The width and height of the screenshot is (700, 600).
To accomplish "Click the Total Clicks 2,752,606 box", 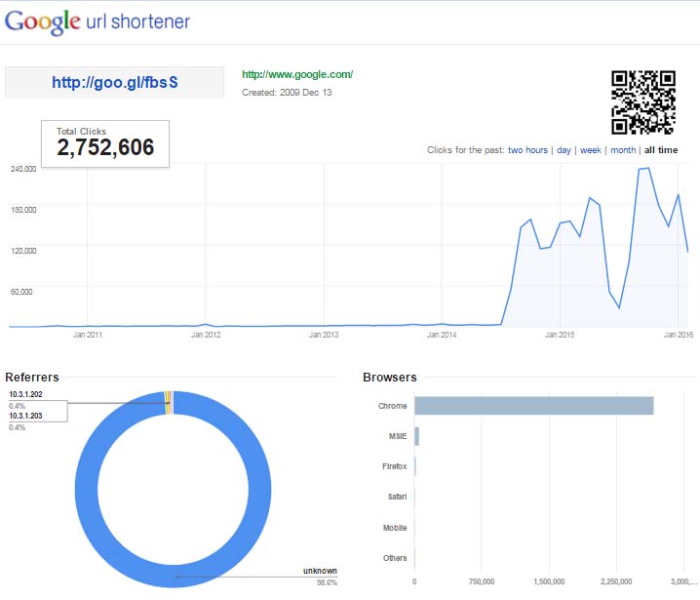I will [x=105, y=143].
